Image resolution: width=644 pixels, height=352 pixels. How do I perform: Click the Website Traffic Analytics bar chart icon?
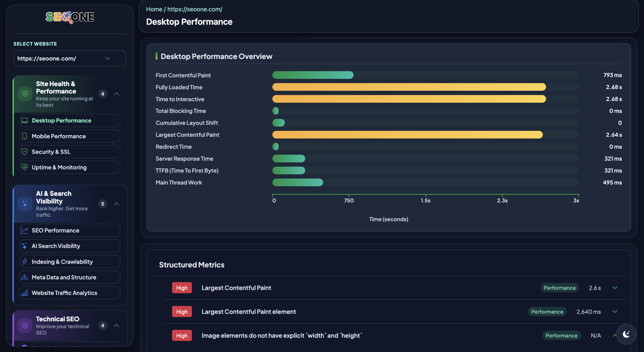pos(25,293)
